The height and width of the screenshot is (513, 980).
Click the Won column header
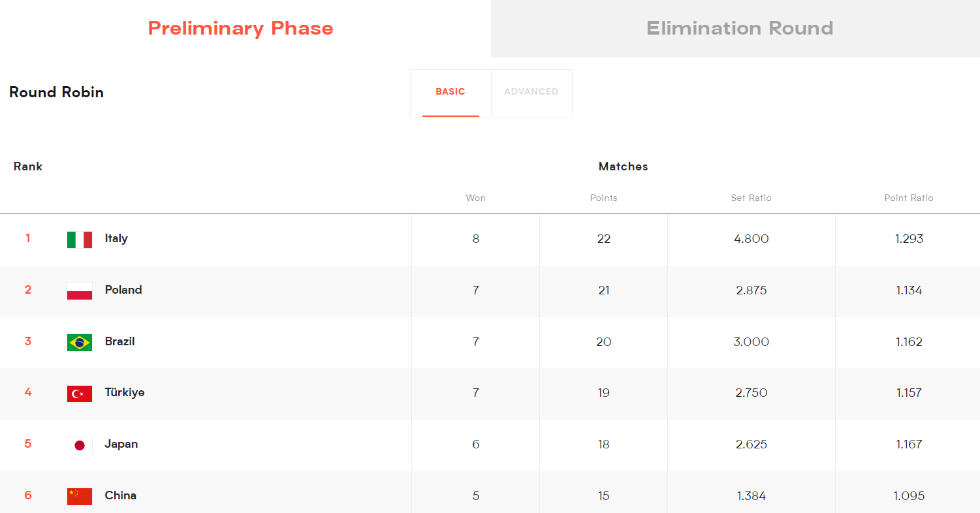475,198
